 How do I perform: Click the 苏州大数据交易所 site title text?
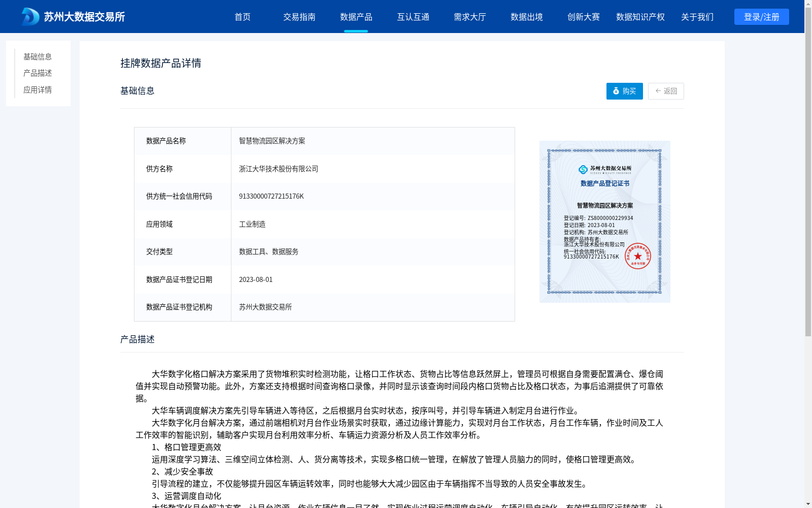[84, 17]
